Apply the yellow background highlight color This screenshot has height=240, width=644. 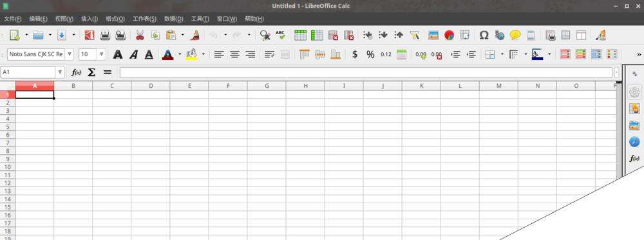coord(191,54)
